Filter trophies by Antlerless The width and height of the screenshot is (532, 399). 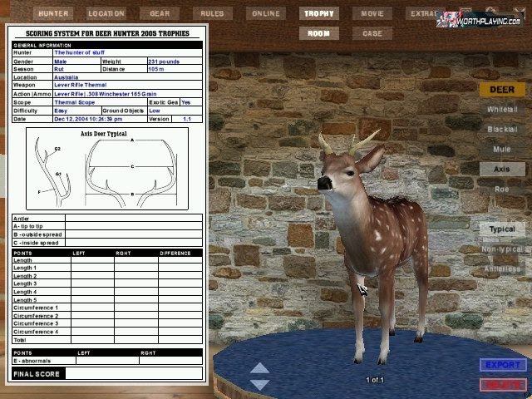point(501,268)
